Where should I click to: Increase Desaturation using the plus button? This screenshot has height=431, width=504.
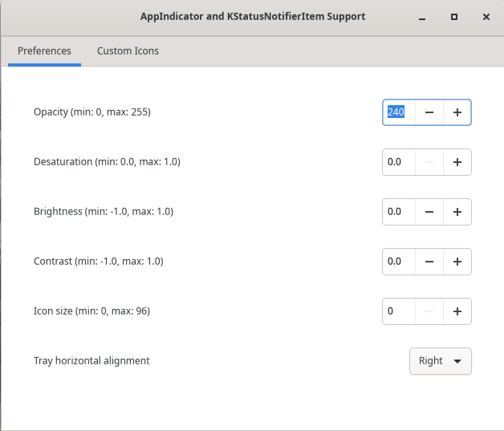coord(457,162)
